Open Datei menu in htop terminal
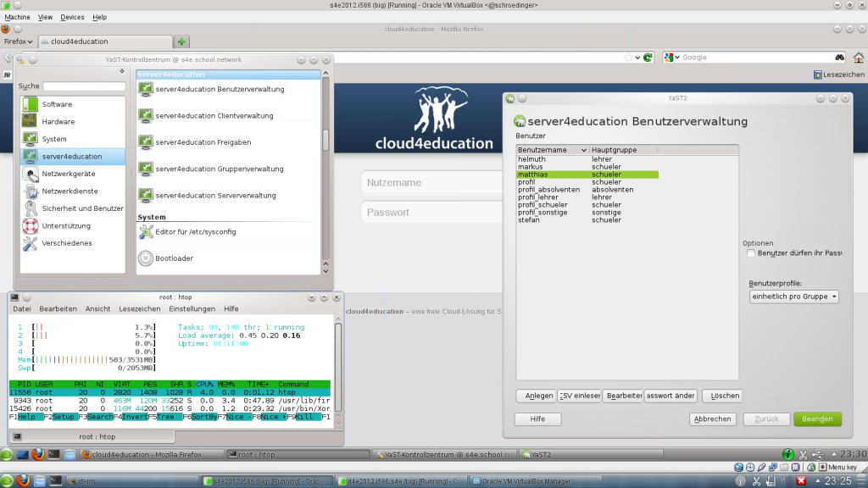 click(22, 308)
